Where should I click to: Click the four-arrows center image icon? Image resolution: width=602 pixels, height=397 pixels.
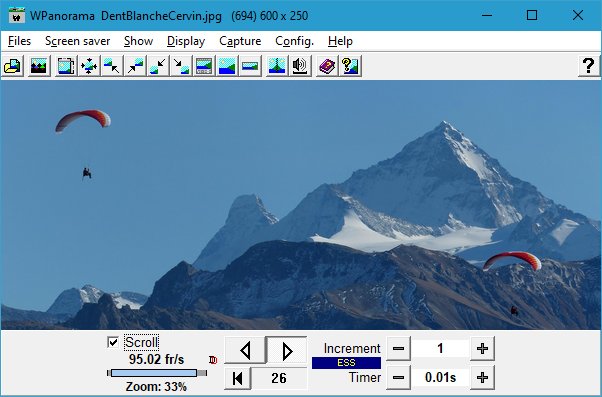(x=89, y=66)
